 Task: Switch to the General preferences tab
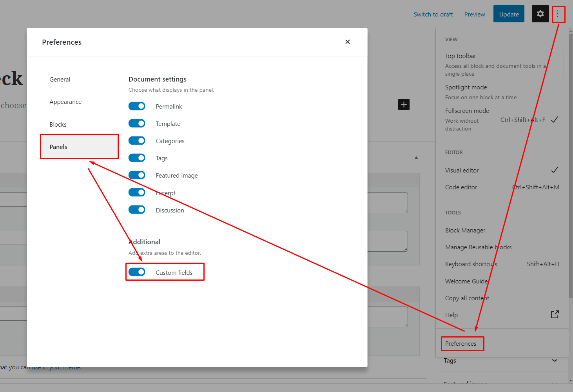[60, 80]
